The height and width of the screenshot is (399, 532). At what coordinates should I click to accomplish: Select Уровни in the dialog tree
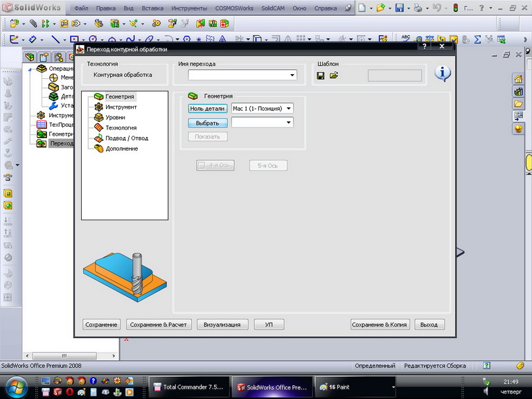[x=115, y=117]
